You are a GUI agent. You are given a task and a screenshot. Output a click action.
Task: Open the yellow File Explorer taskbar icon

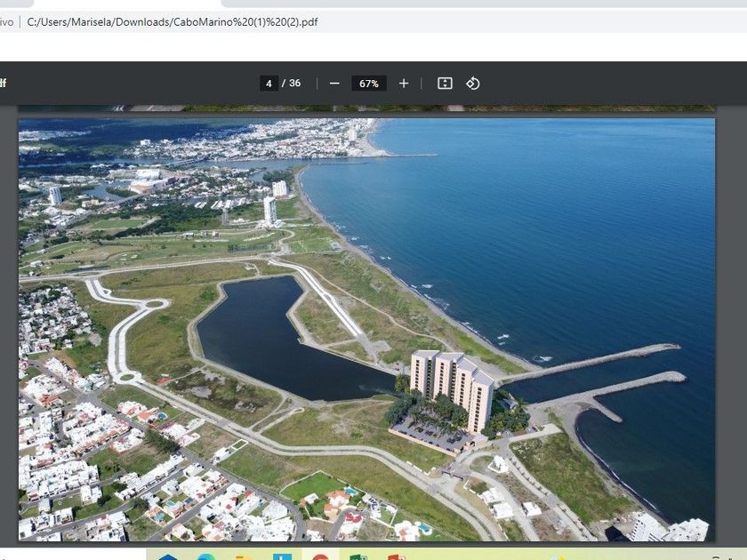[244, 556]
